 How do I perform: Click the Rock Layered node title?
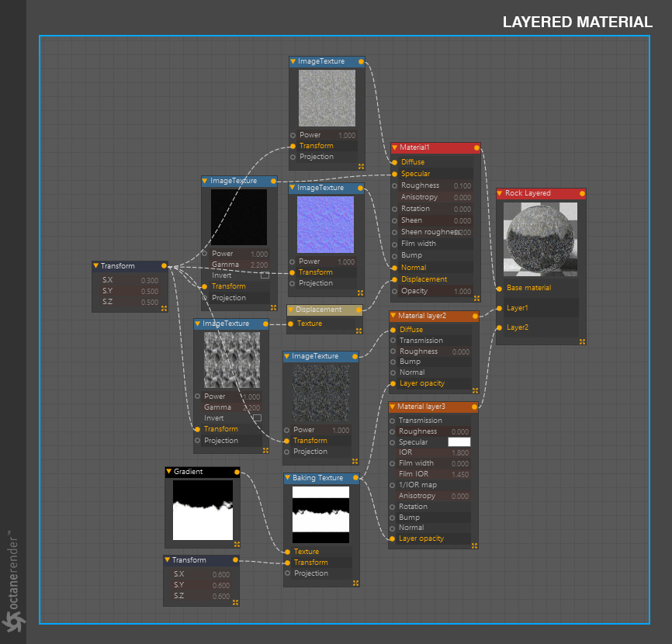coord(528,193)
